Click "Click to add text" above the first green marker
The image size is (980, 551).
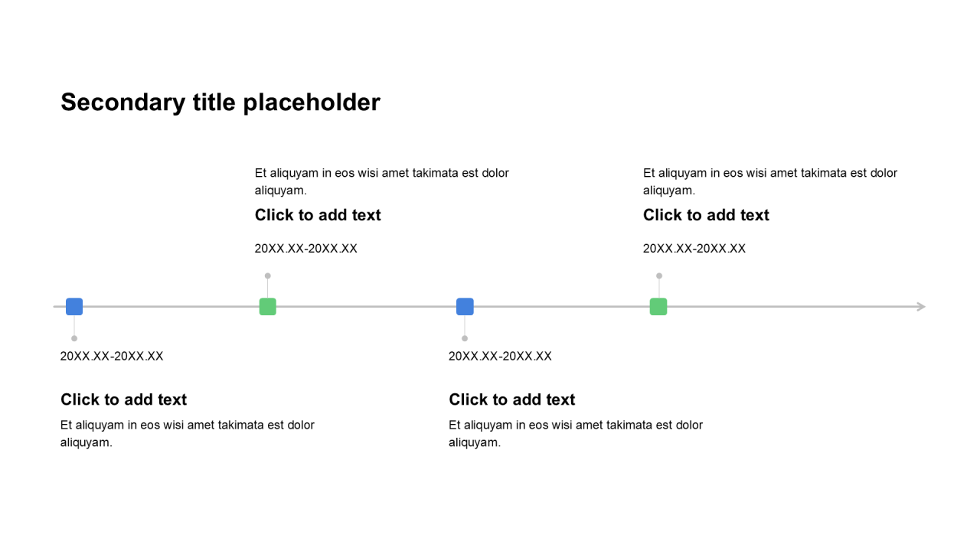point(318,215)
